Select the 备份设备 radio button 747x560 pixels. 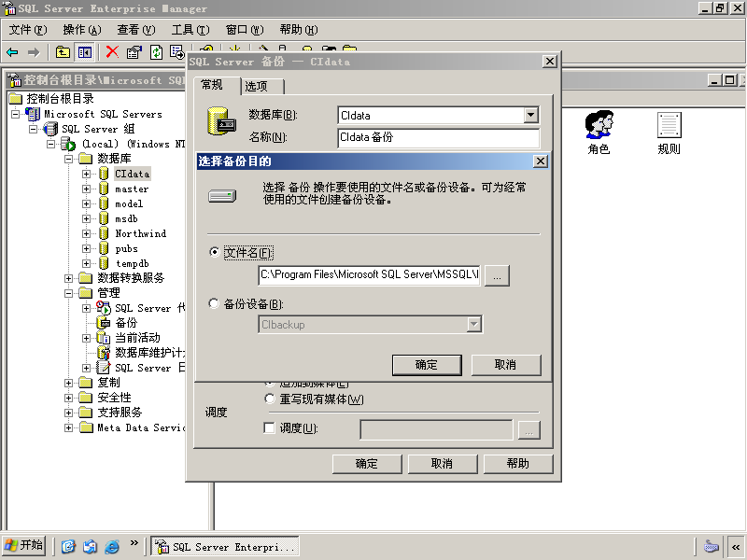point(215,303)
